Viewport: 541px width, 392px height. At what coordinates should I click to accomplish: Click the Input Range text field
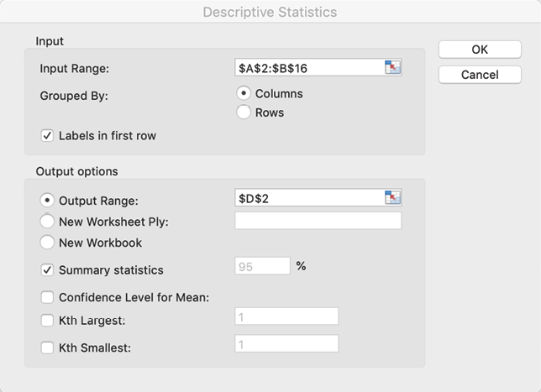pos(308,68)
